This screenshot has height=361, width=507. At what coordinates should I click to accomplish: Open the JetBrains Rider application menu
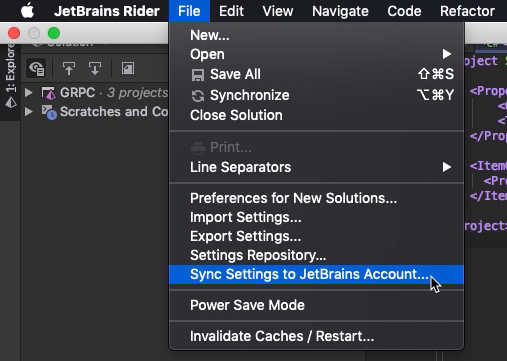(107, 11)
